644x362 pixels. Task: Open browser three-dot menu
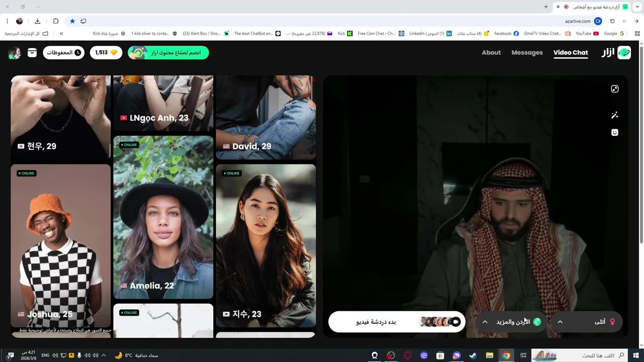click(x=7, y=21)
